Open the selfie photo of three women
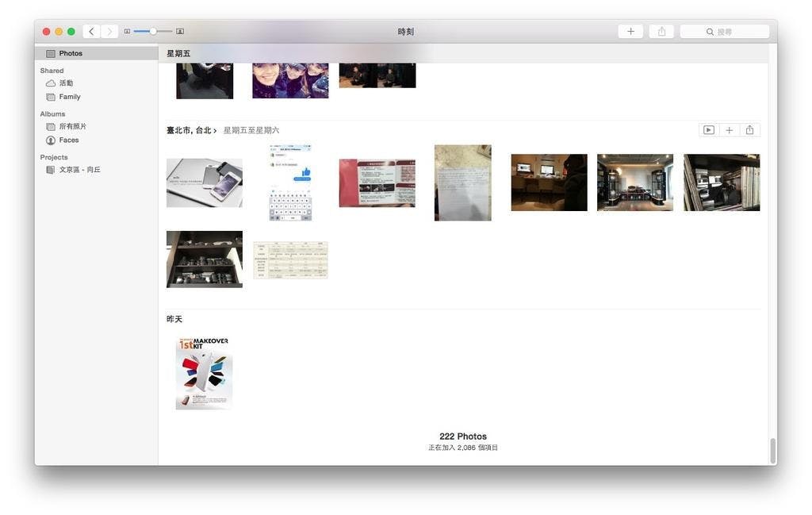Screen dimensions: 812x515 (x=290, y=81)
